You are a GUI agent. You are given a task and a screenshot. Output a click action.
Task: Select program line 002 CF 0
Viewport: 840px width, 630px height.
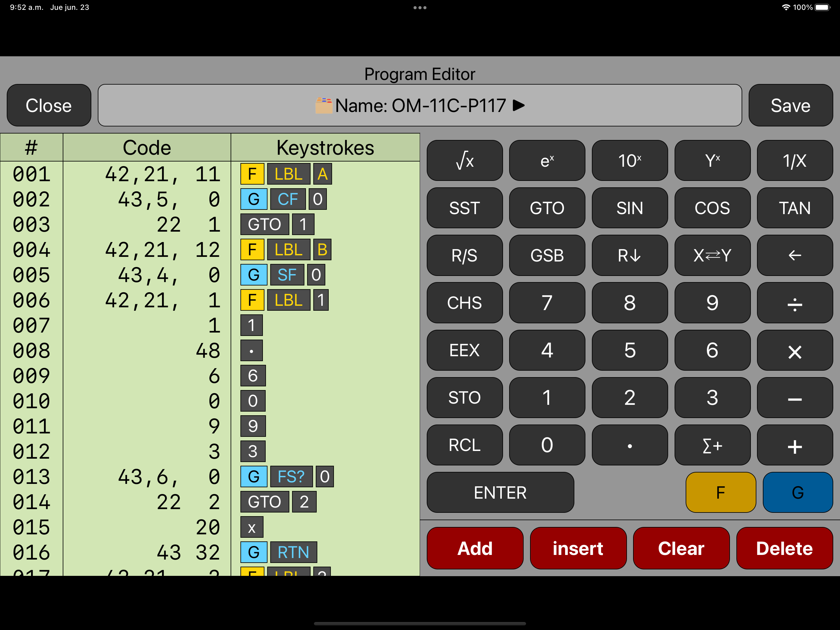click(210, 199)
